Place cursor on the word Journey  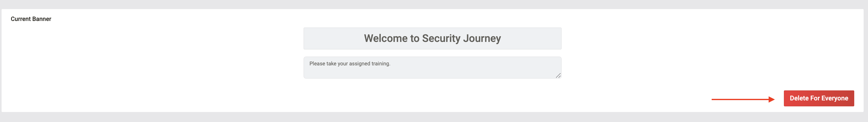click(x=482, y=38)
